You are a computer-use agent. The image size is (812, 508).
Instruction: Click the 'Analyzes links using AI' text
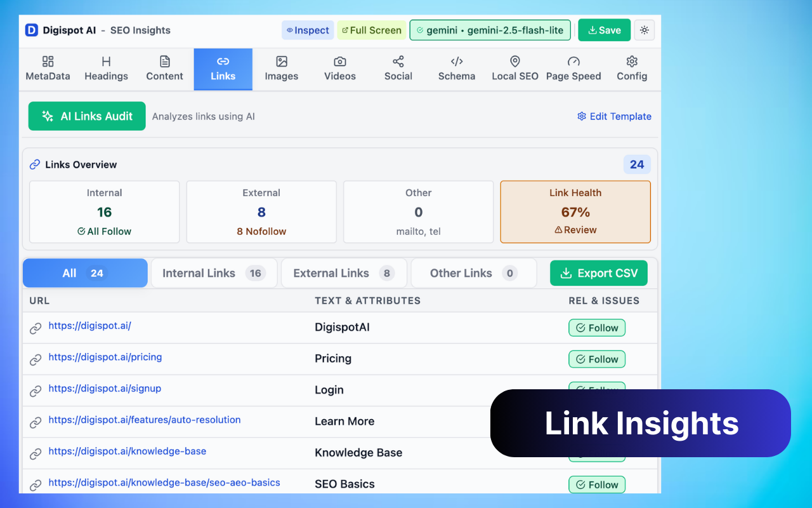pyautogui.click(x=204, y=116)
